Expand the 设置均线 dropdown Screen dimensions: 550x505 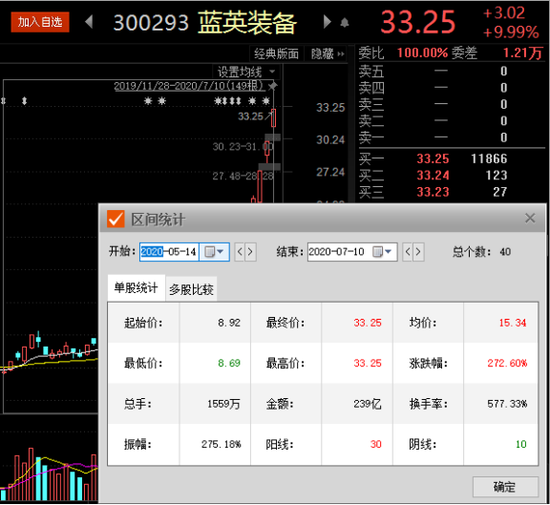(x=246, y=72)
